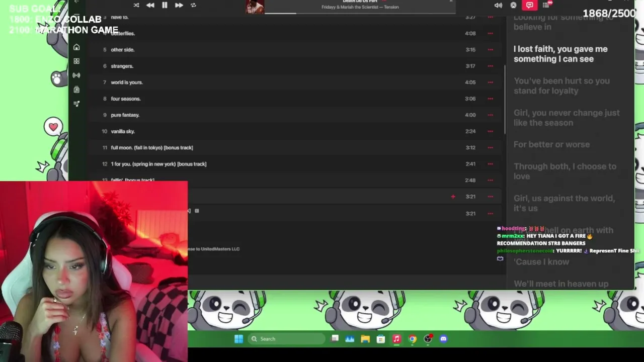The height and width of the screenshot is (362, 644).
Task: Click the now playing album artwork
Action: pyautogui.click(x=255, y=7)
